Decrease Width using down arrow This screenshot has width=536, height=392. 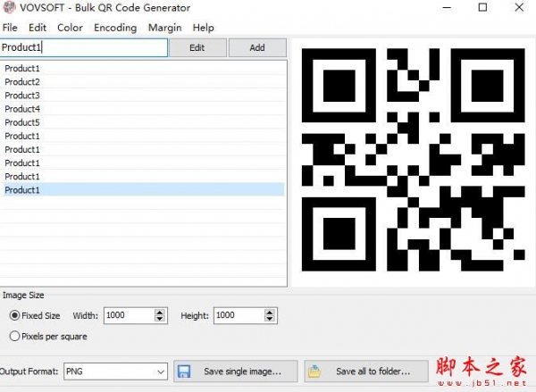(160, 319)
